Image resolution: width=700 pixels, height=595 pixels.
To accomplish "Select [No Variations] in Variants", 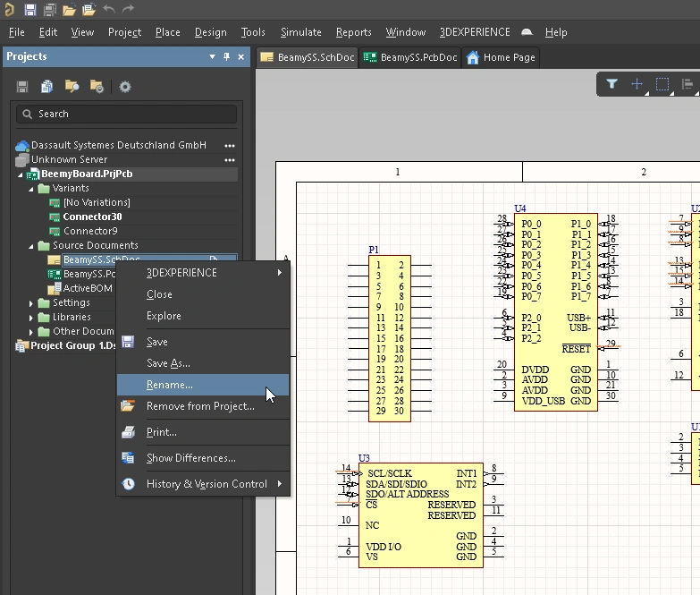I will point(97,202).
